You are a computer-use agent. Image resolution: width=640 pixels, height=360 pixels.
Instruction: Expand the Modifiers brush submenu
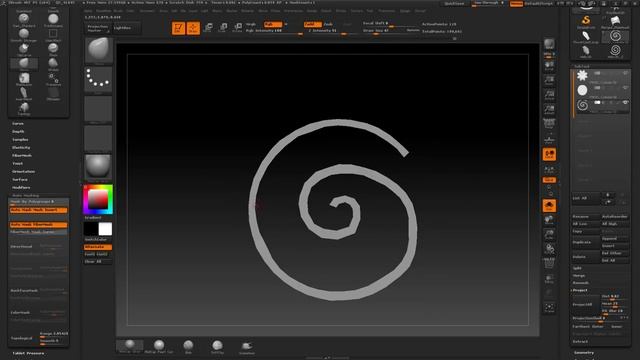[21, 187]
